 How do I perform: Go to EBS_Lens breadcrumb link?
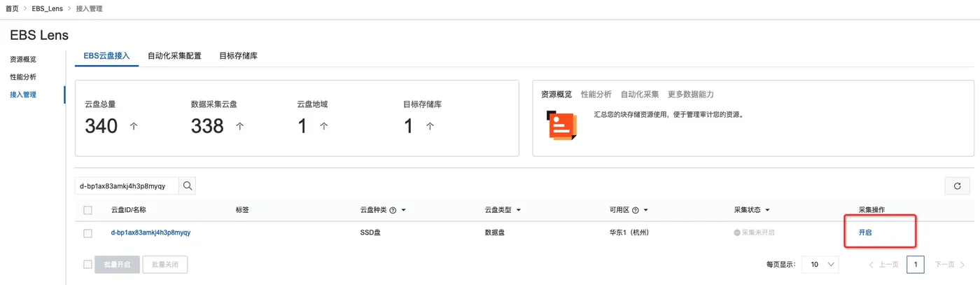(48, 8)
